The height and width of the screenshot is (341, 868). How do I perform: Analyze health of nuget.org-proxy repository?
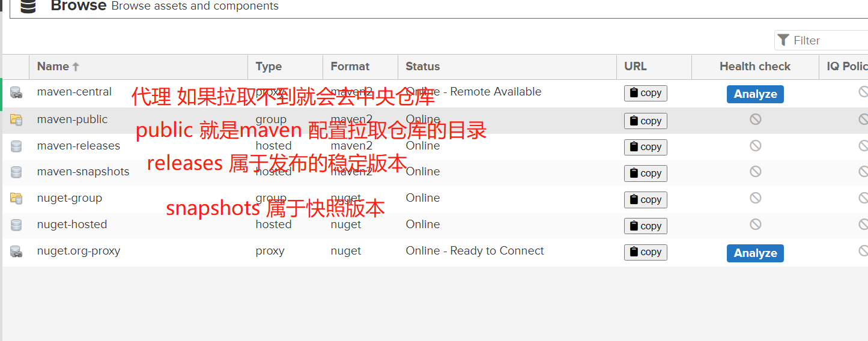tap(755, 253)
